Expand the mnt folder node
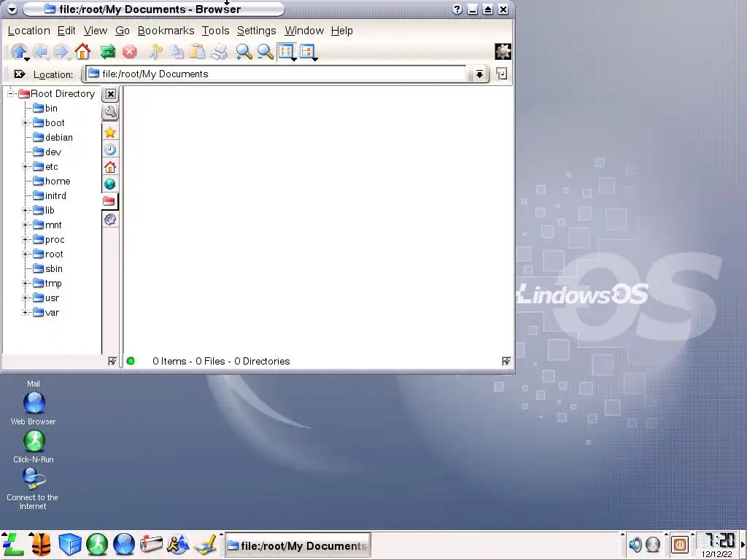747x560 pixels. click(x=26, y=225)
